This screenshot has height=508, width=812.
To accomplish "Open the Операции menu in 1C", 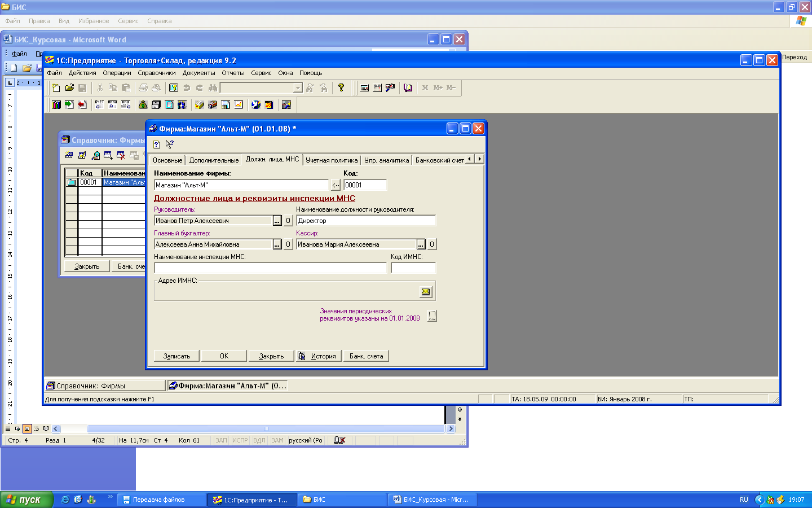I will click(x=117, y=73).
